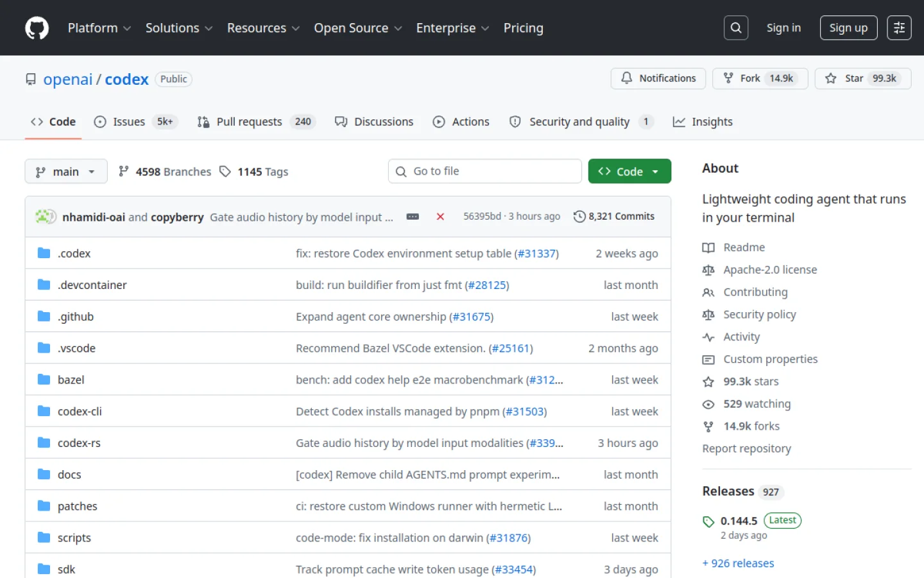Open the green Code dropdown button
This screenshot has width=924, height=578.
(x=629, y=171)
